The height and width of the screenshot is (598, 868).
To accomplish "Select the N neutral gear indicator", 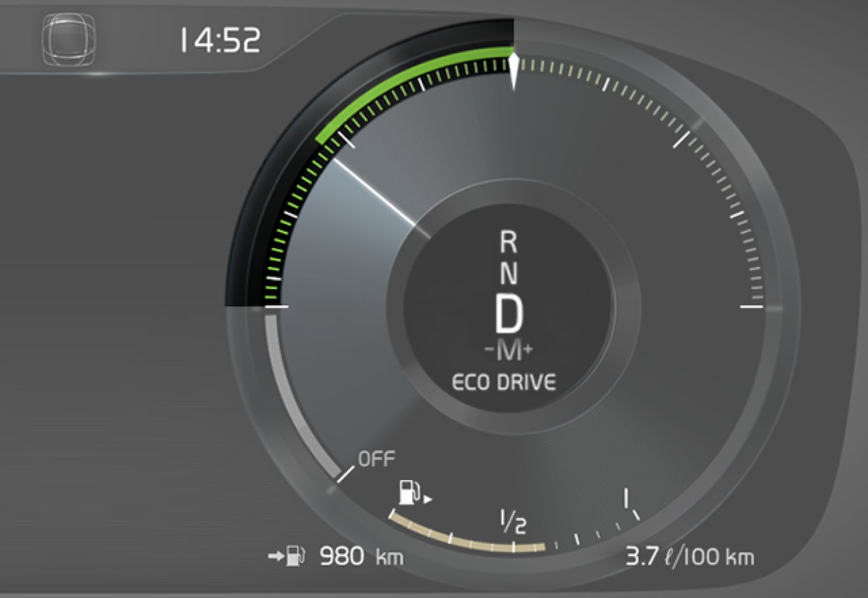I will pyautogui.click(x=508, y=273).
